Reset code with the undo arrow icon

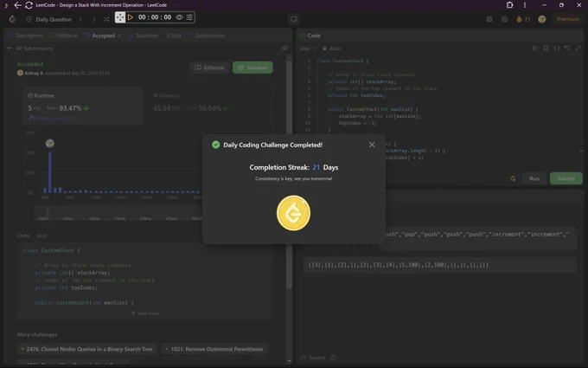567,48
